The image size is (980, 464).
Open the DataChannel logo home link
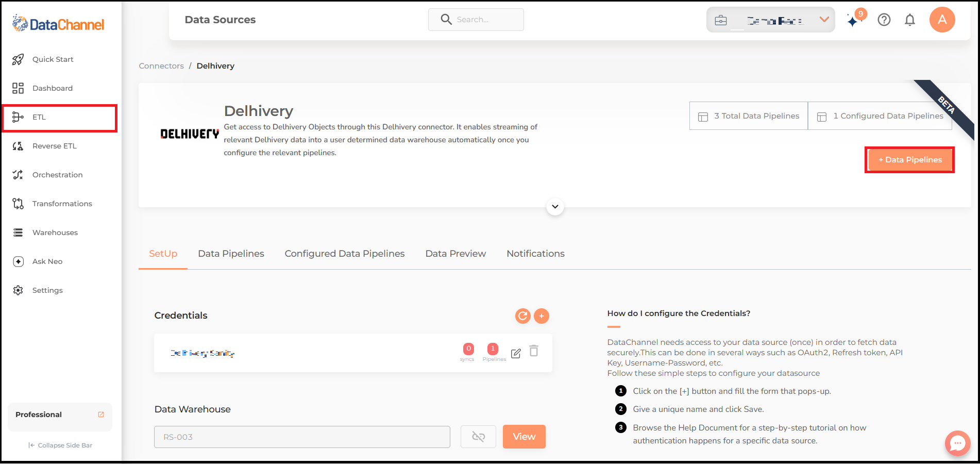pyautogui.click(x=58, y=24)
